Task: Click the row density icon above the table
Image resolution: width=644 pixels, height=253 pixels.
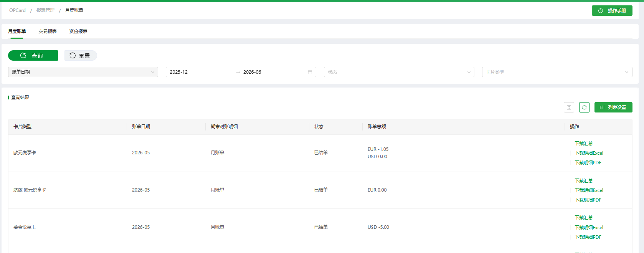Action: point(569,107)
